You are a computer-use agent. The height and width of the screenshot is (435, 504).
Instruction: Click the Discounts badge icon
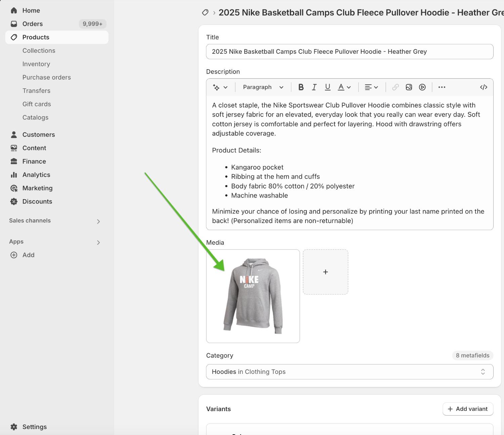[14, 202]
